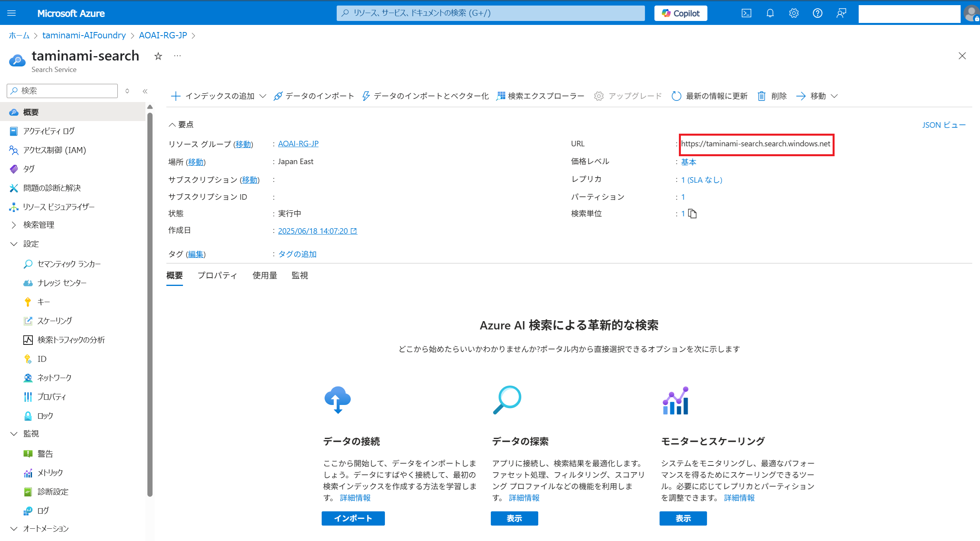Click the account avatar icon

(971, 13)
